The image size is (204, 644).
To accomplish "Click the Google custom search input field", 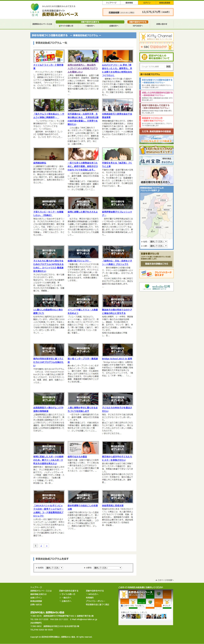I will 153,66.
